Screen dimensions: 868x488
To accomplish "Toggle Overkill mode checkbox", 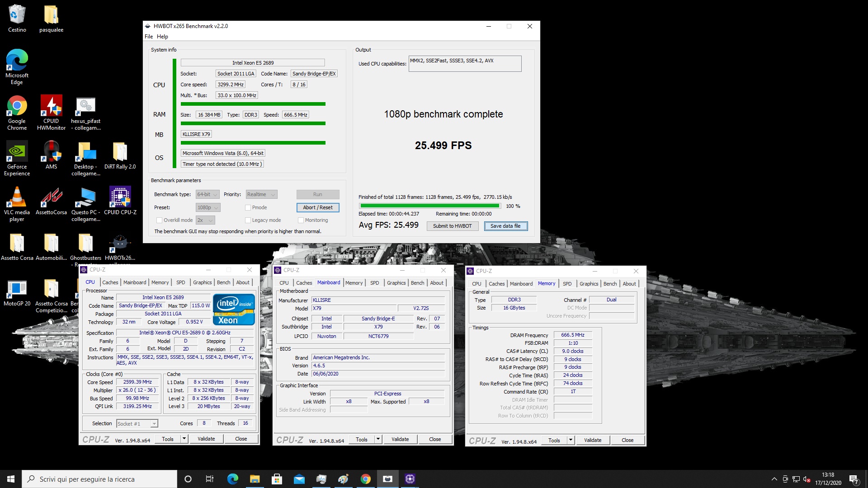I will pos(159,220).
